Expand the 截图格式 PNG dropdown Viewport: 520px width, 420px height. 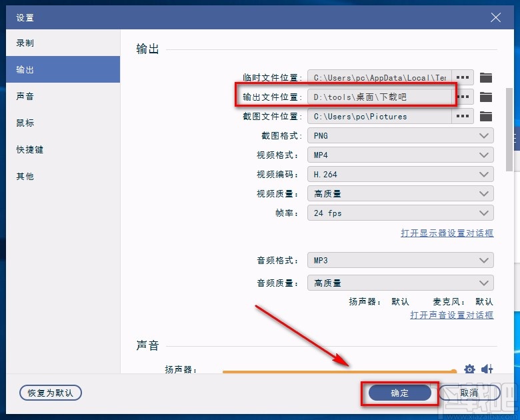[400, 136]
